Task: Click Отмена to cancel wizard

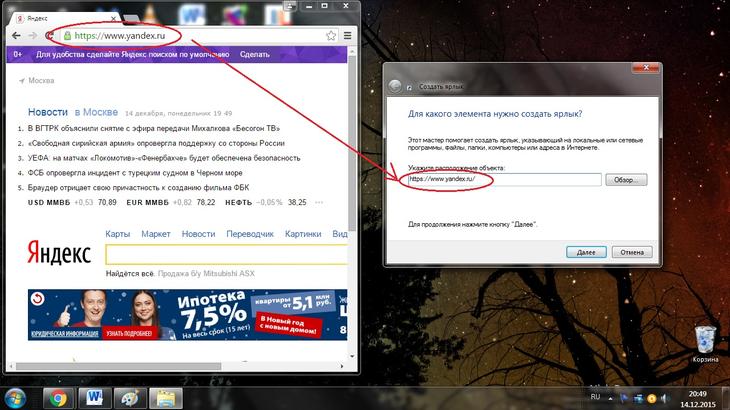Action: click(x=632, y=252)
